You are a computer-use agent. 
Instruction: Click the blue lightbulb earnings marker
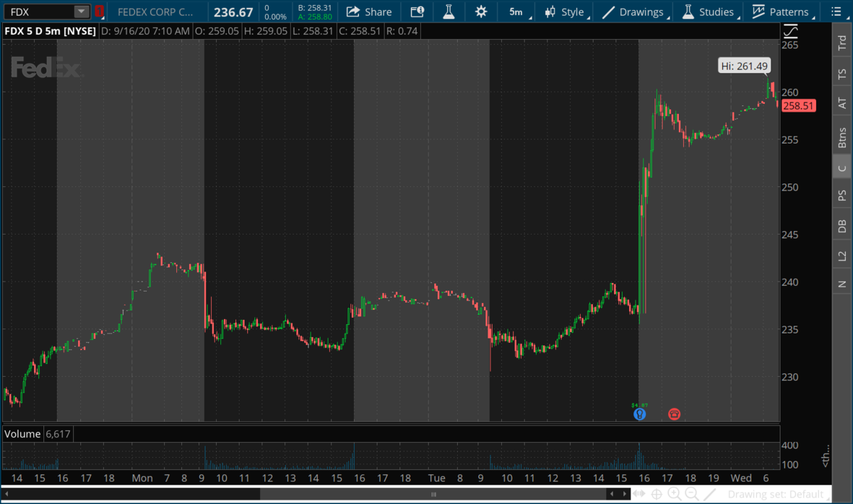click(x=640, y=414)
